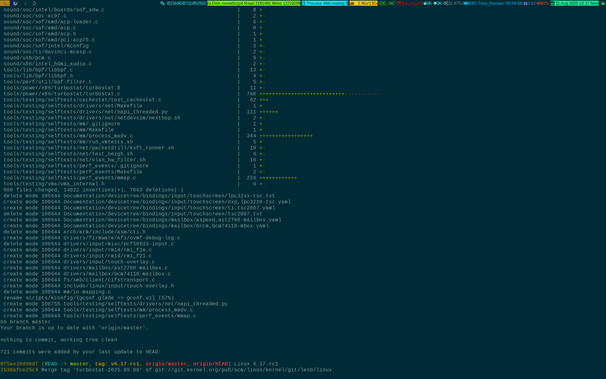This screenshot has width=606, height=379.
Task: Click the selftests/mm/run_vmtests.sh row
Action: click(x=133, y=142)
